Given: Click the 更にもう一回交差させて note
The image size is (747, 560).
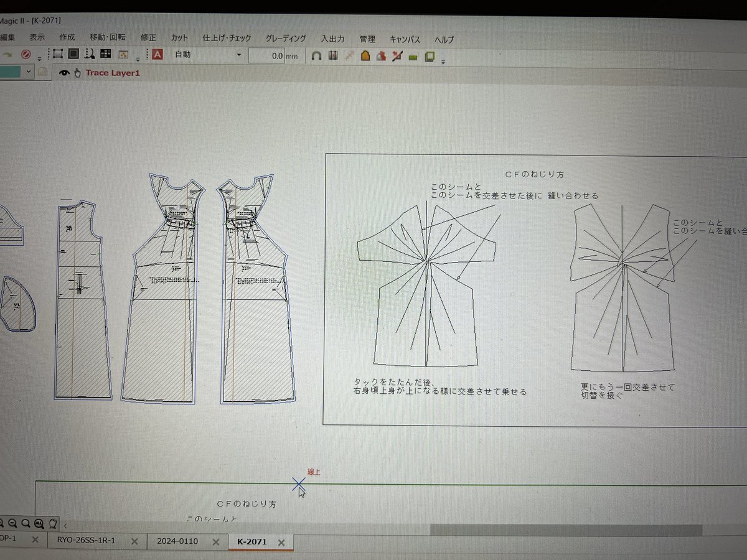Looking at the screenshot, I should (627, 386).
